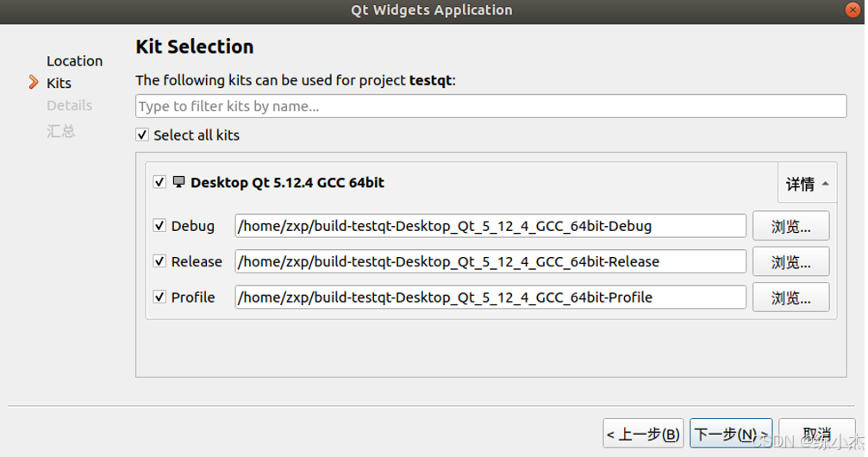Viewport: 868px width, 457px height.
Task: Toggle the Desktop Qt 5.12.4 GCC 64bit checkbox
Action: point(159,182)
